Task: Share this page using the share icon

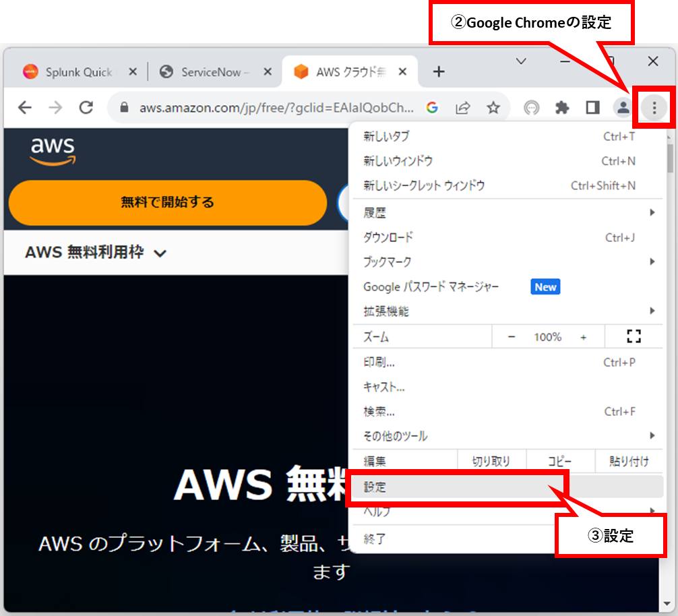Action: pos(462,107)
